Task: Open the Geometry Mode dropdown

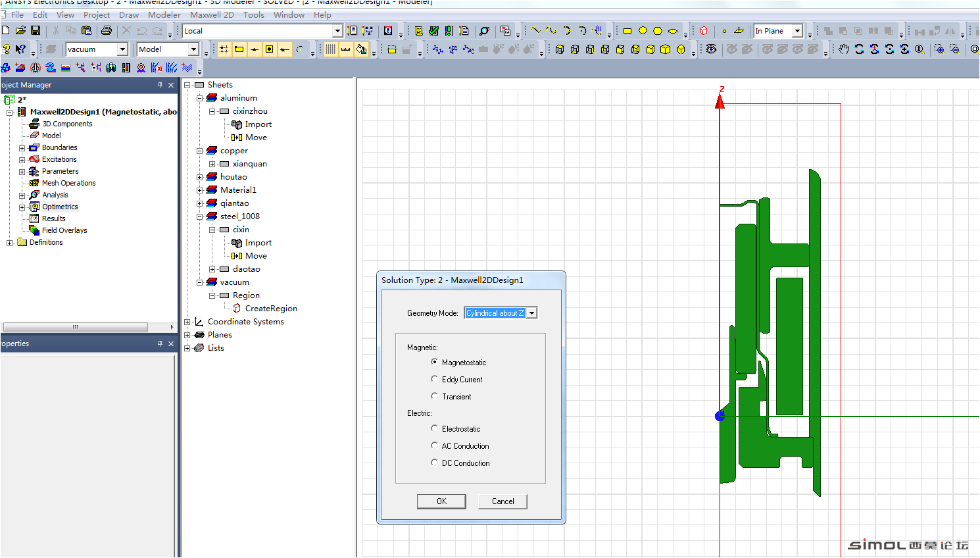Action: (x=531, y=313)
